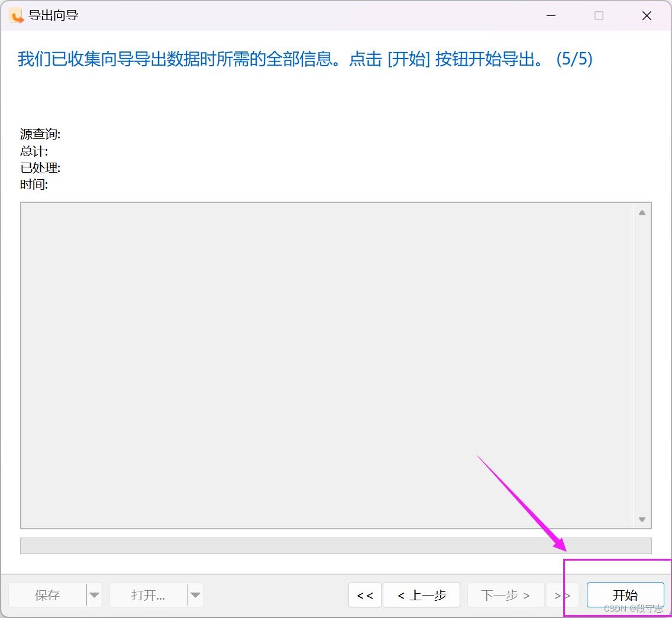This screenshot has width=672, height=618.
Task: Click the log area scroll up arrow
Action: point(642,212)
